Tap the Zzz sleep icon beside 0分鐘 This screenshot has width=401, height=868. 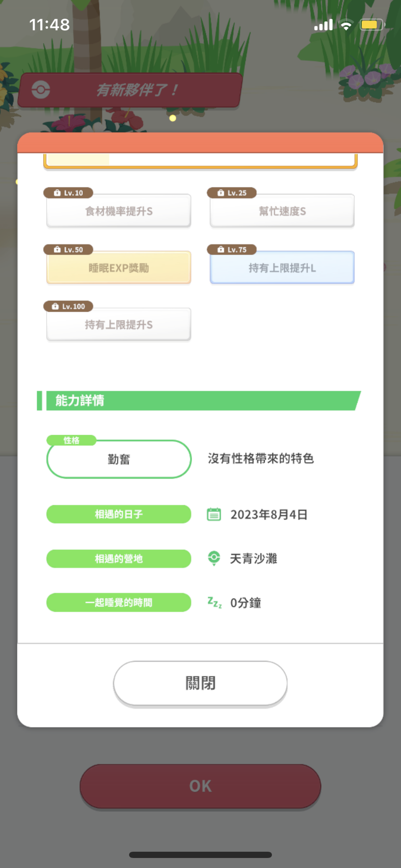point(215,602)
